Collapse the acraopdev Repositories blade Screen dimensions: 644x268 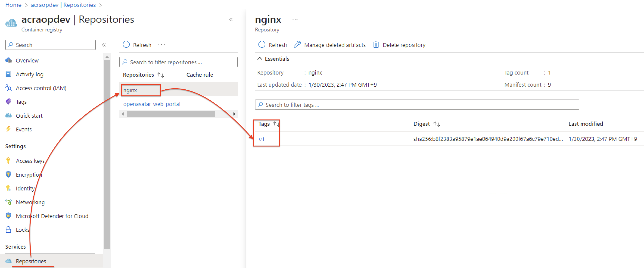click(x=231, y=20)
